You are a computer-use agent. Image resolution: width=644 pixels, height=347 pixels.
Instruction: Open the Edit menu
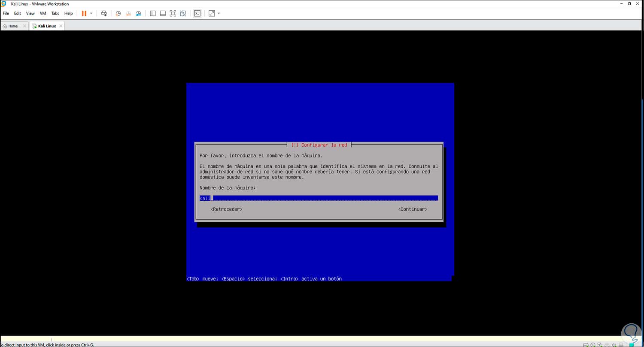click(18, 13)
